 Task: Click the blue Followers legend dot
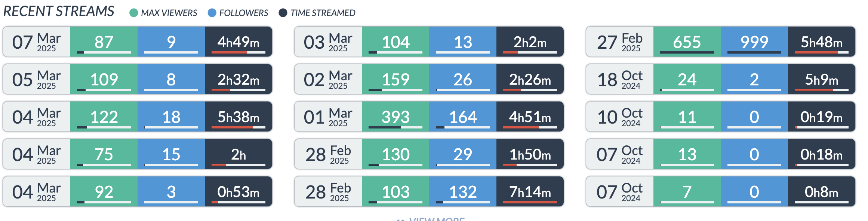coord(212,13)
